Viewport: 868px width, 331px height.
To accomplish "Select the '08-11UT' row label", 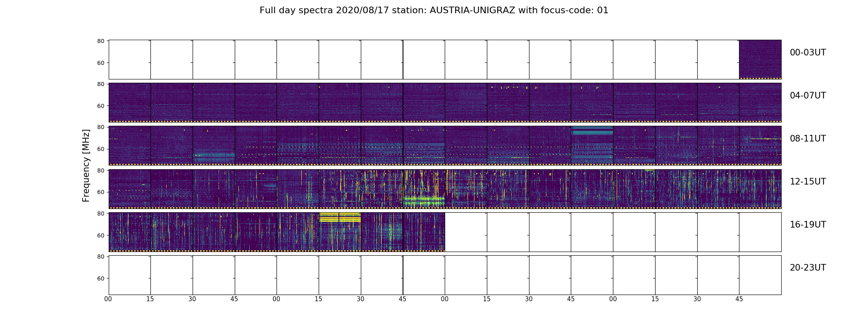I will click(x=808, y=139).
